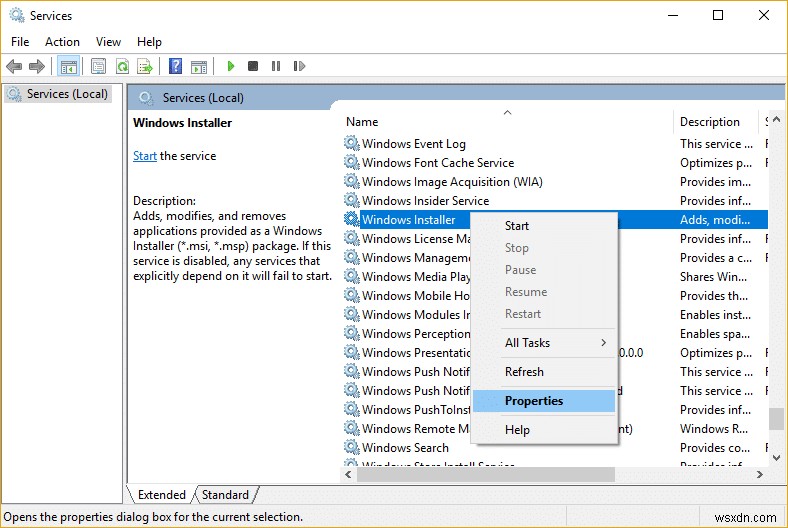
Task: Click the green Start Service icon
Action: (x=231, y=66)
